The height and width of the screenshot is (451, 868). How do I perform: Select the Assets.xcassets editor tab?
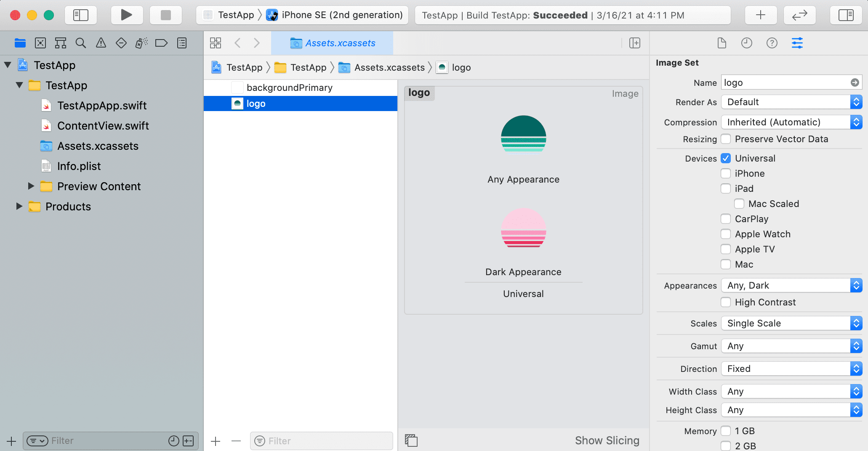[x=332, y=43]
